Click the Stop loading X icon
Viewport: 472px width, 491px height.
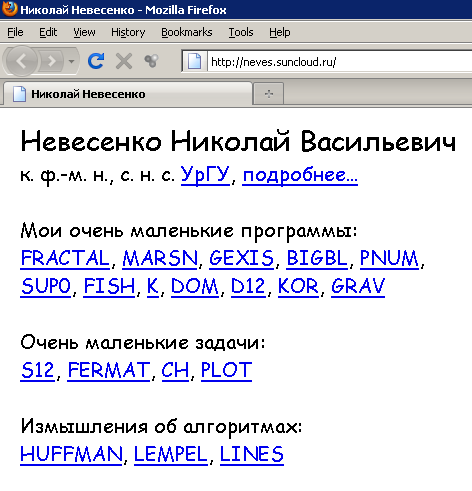(124, 61)
